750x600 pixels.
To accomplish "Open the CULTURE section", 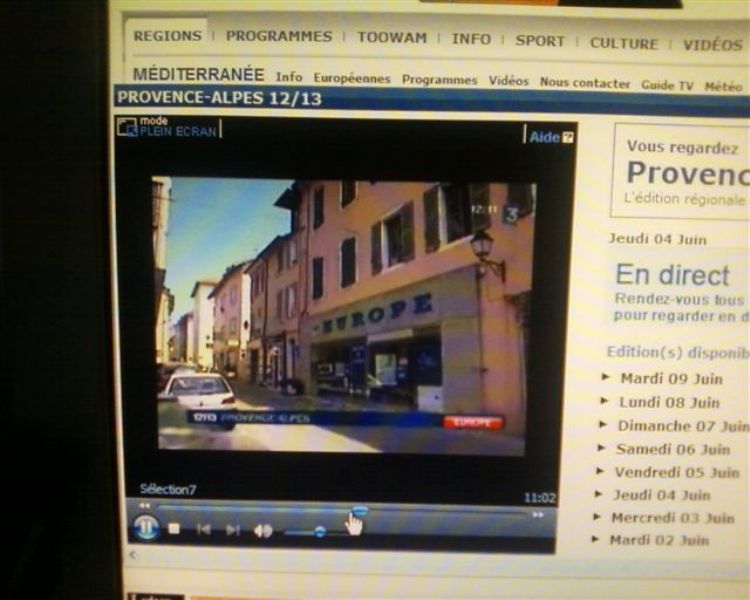I will pyautogui.click(x=624, y=43).
